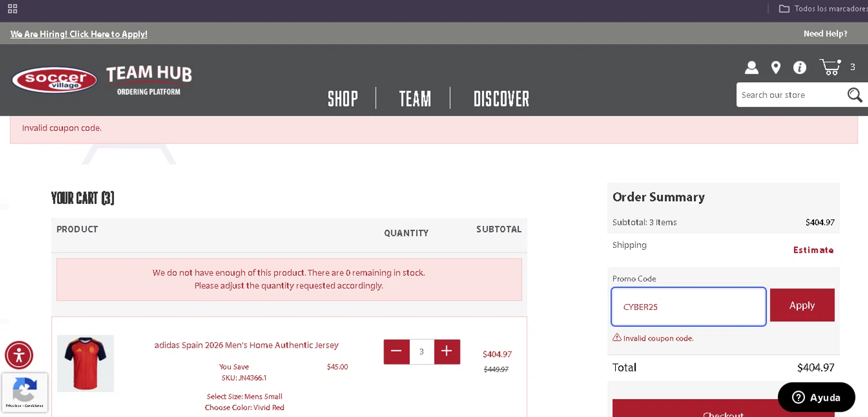
Task: Open the TEAM menu
Action: (x=415, y=99)
